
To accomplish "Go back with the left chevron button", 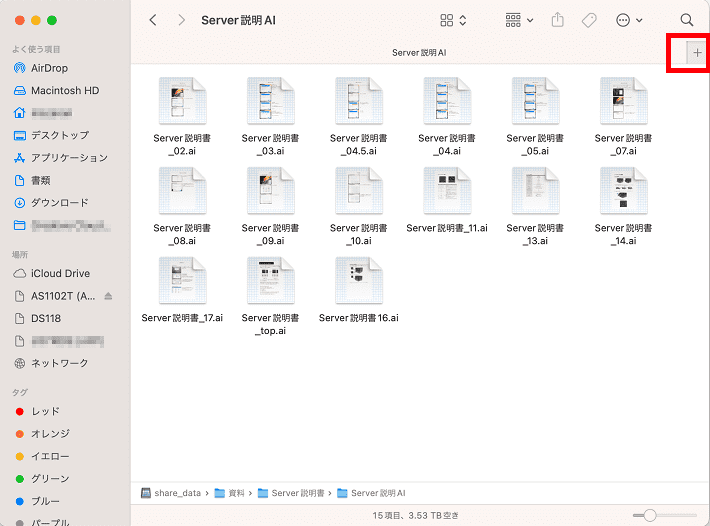I will [153, 20].
